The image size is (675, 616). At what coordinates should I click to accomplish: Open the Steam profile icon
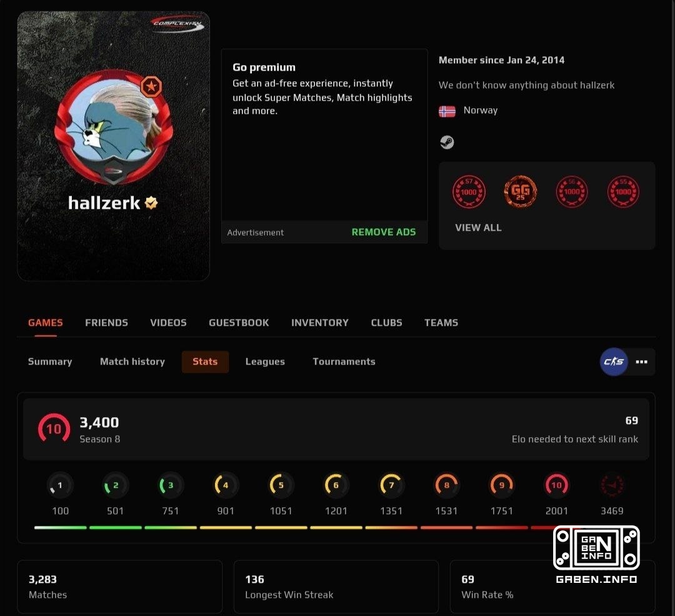(447, 142)
